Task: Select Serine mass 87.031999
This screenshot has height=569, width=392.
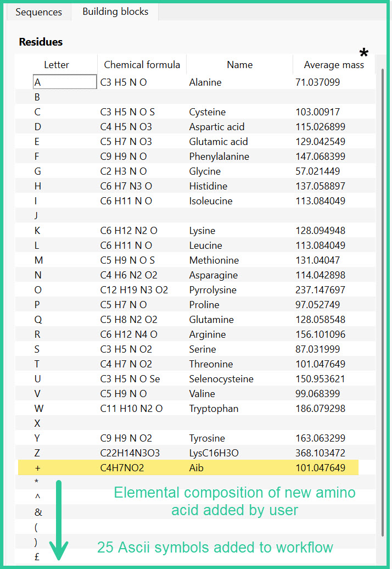Action: (318, 349)
